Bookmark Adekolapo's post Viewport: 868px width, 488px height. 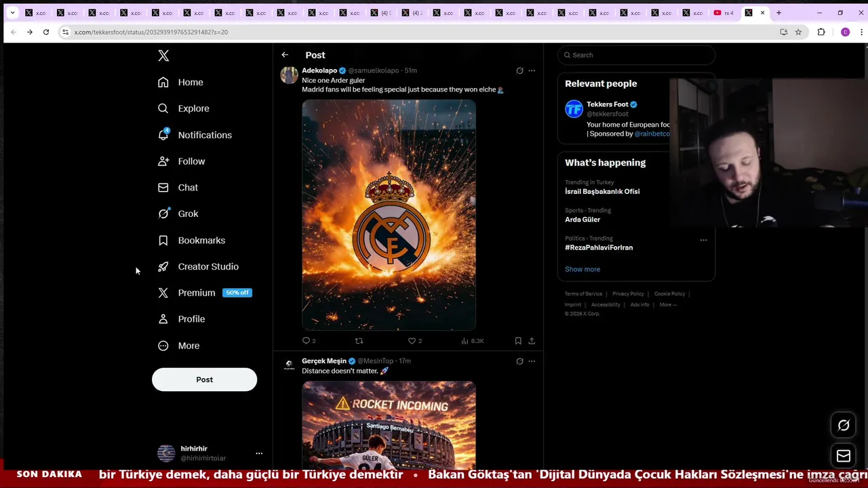tap(518, 341)
